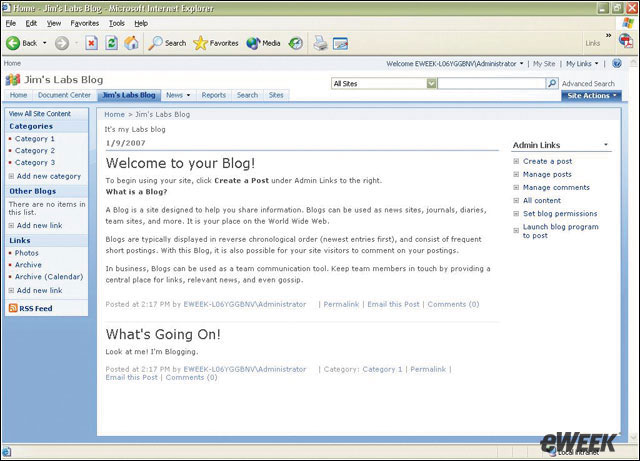Image resolution: width=640 pixels, height=461 pixels.
Task: Open the Tools menu
Action: 117,23
